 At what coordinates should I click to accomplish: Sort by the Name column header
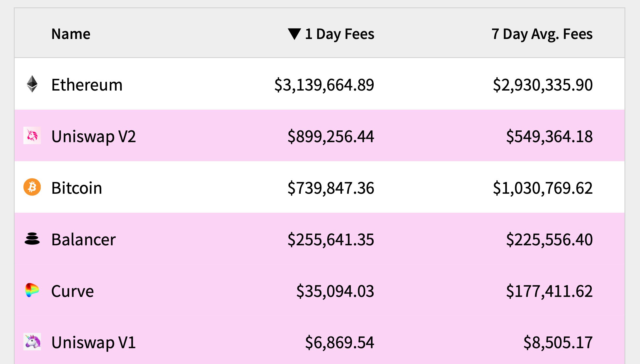click(x=71, y=34)
